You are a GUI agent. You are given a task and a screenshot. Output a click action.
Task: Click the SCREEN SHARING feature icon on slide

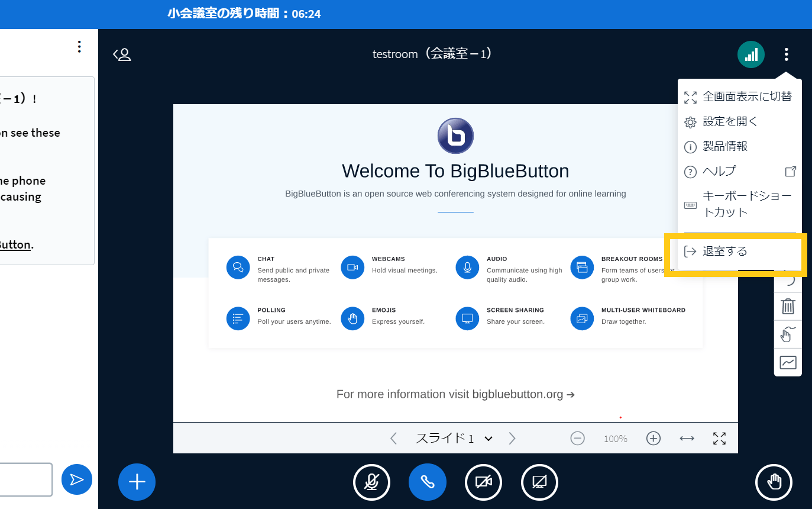click(x=467, y=318)
